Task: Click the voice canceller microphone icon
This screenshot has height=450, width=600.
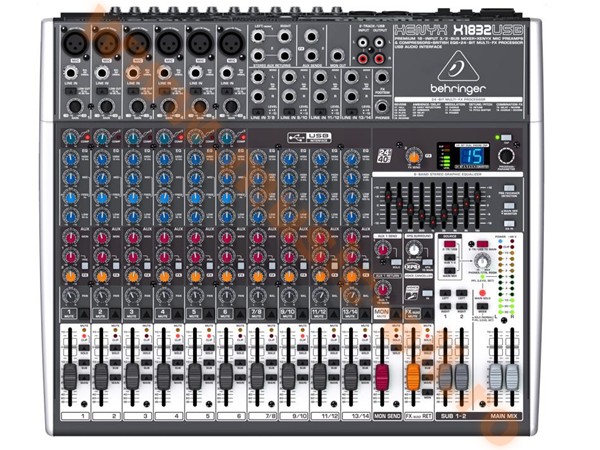Action: coord(412,293)
